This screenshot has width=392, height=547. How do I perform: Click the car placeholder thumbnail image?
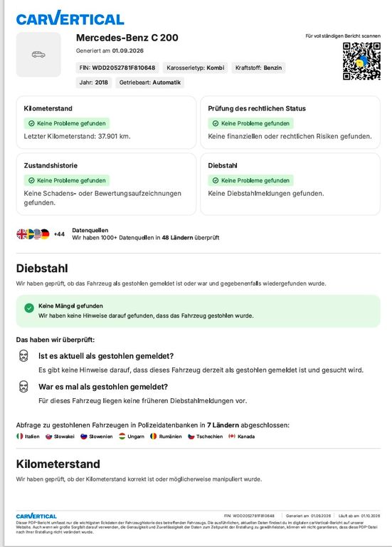(x=38, y=54)
